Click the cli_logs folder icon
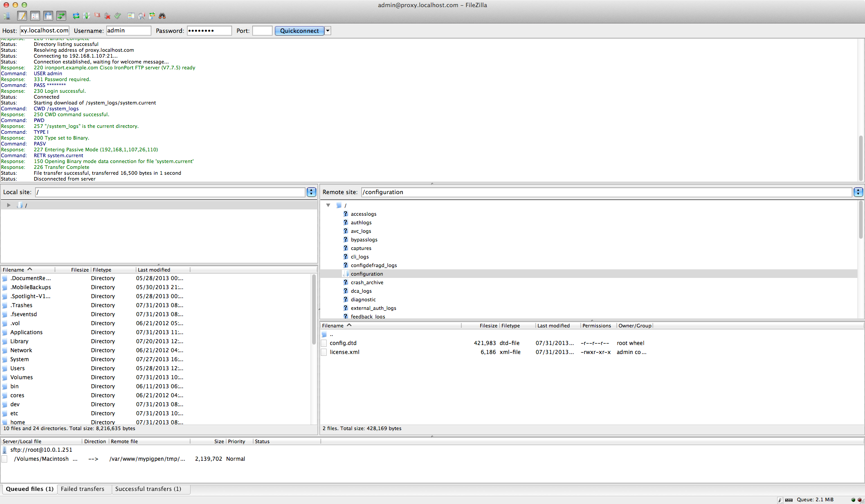865x504 pixels. point(346,257)
